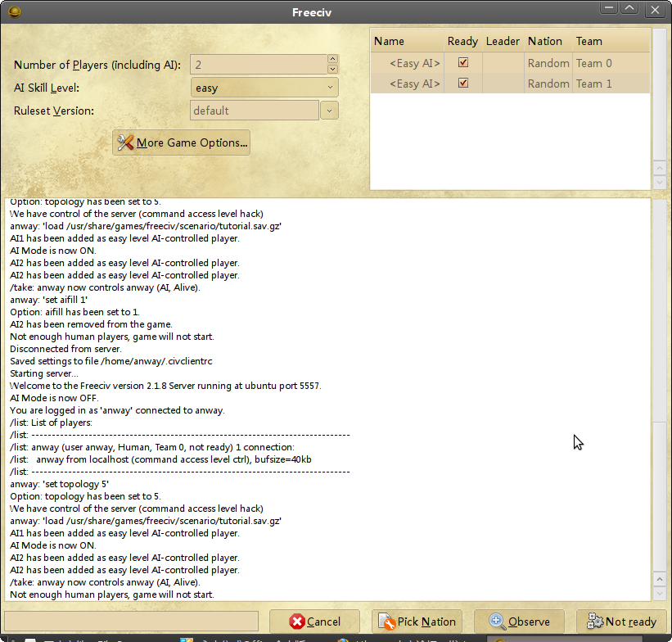This screenshot has width=672, height=642.
Task: Maximize the Freeciv window
Action: 629,8
